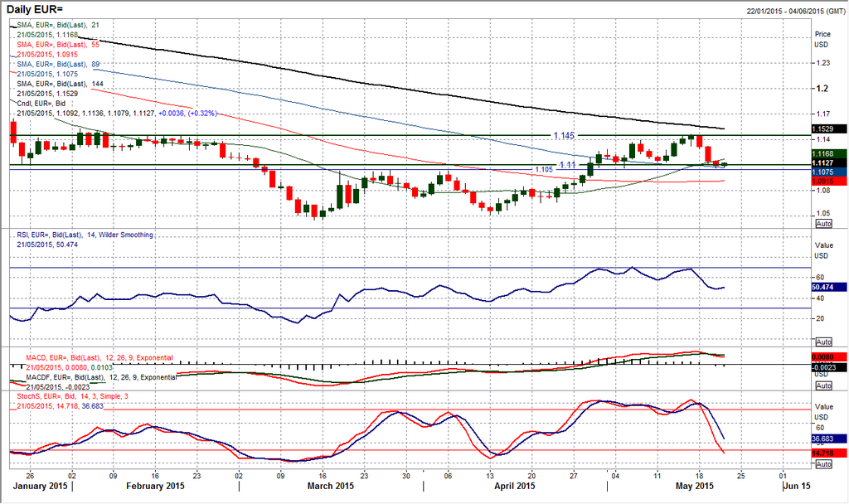Click the 'January 2015' month label
The height and width of the screenshot is (504, 849).
40,486
